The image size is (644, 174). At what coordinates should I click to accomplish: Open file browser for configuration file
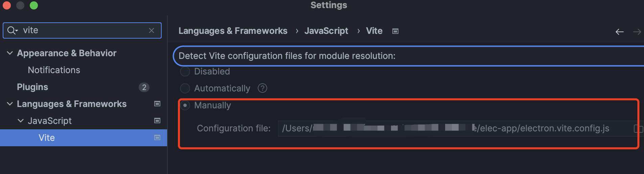[638, 129]
